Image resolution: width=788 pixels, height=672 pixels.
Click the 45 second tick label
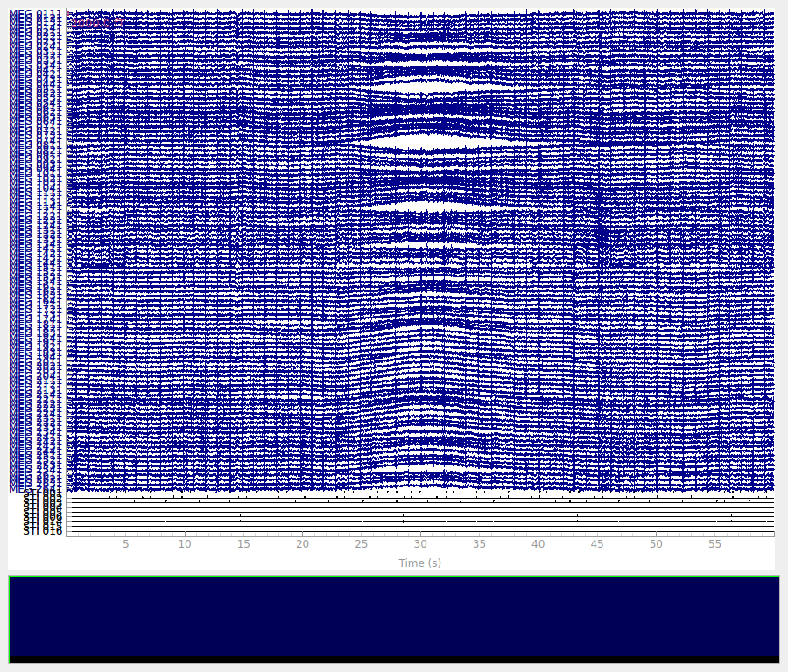point(596,544)
